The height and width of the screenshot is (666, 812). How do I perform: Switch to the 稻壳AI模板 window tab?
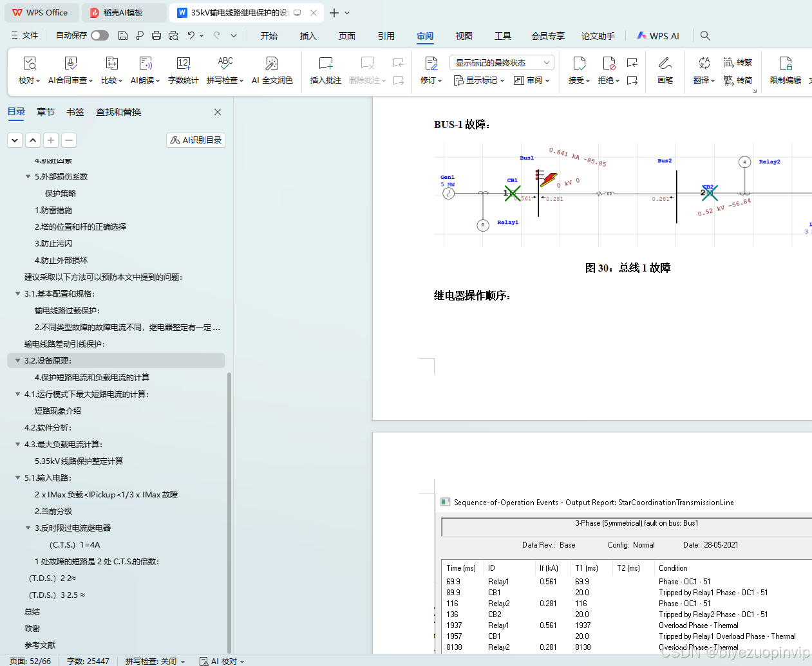[124, 12]
